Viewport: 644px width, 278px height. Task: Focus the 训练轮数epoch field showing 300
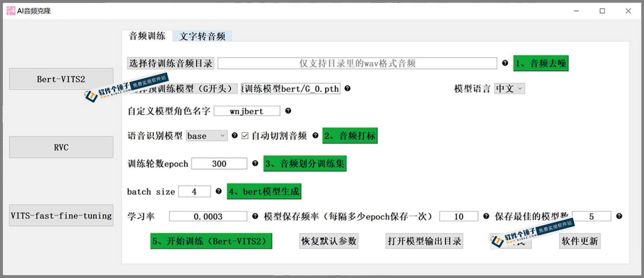[x=219, y=163]
